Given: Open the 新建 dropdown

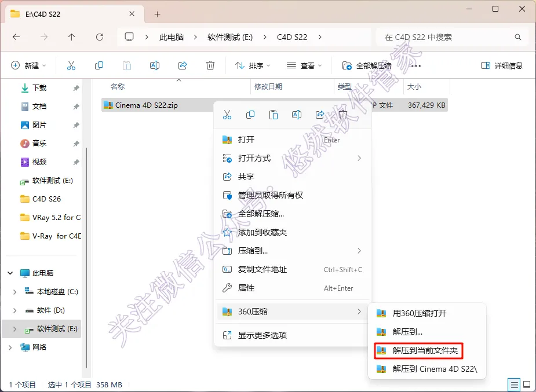Looking at the screenshot, I should point(29,65).
